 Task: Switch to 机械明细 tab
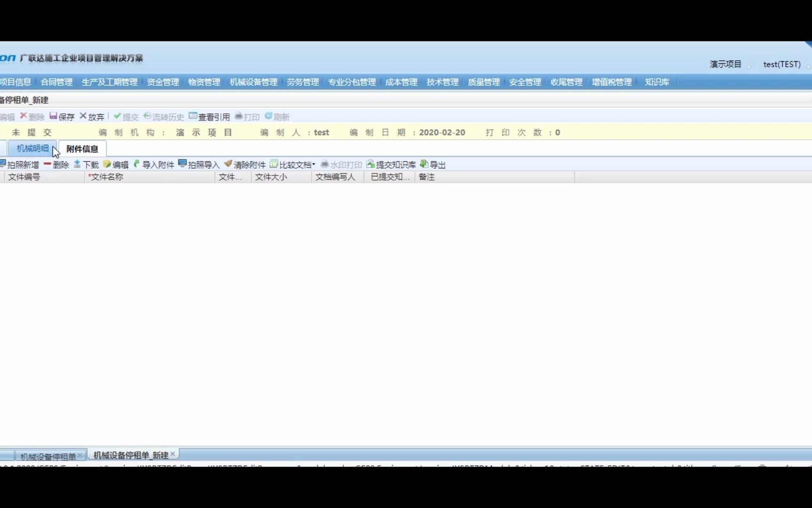coord(32,148)
